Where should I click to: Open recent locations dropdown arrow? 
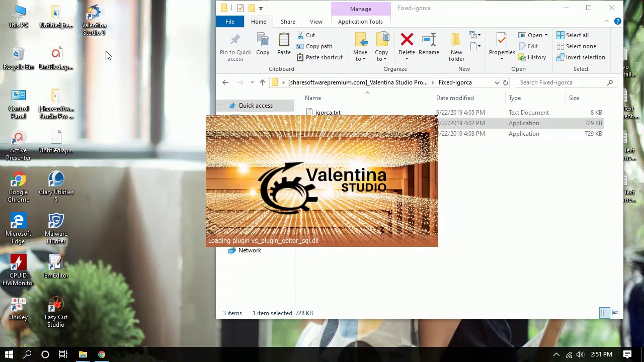252,82
